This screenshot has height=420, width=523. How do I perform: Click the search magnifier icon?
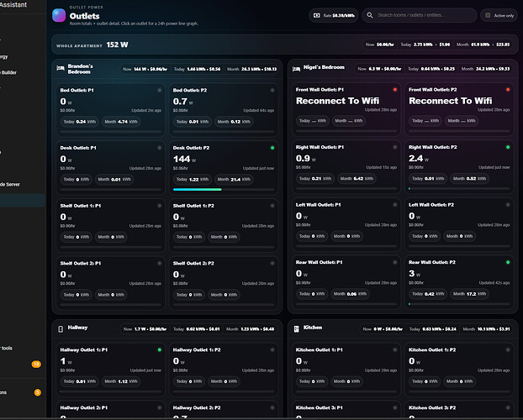[370, 15]
